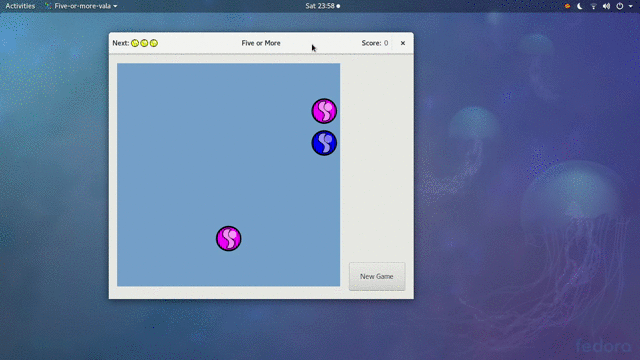Close the Five or More window
Viewport: 640px width, 360px height.
pyautogui.click(x=403, y=43)
